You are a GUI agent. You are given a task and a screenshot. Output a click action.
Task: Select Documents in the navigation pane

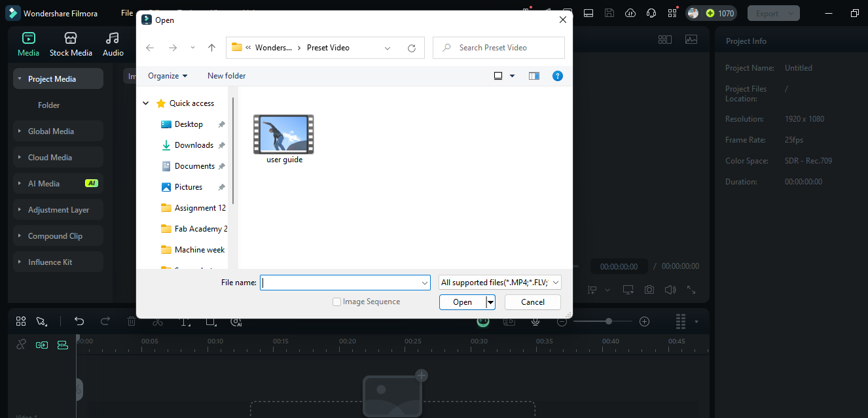point(194,165)
